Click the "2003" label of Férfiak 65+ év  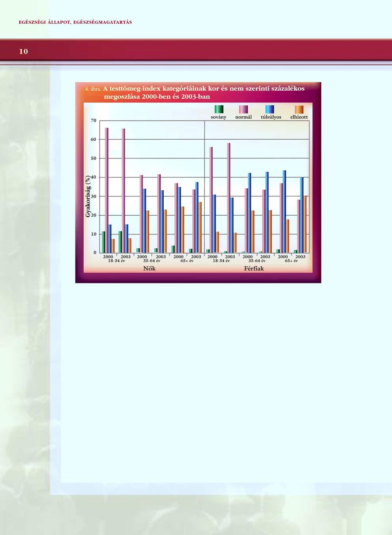click(x=301, y=257)
